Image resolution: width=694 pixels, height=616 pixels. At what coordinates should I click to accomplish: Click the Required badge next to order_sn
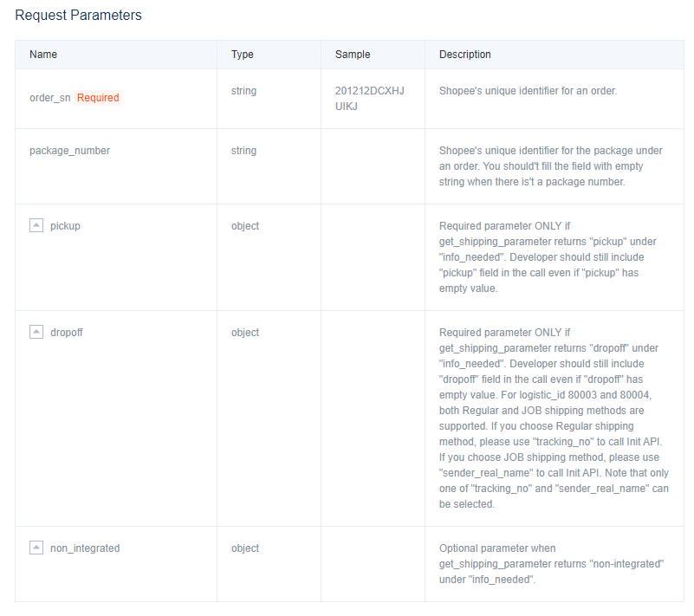tap(98, 98)
